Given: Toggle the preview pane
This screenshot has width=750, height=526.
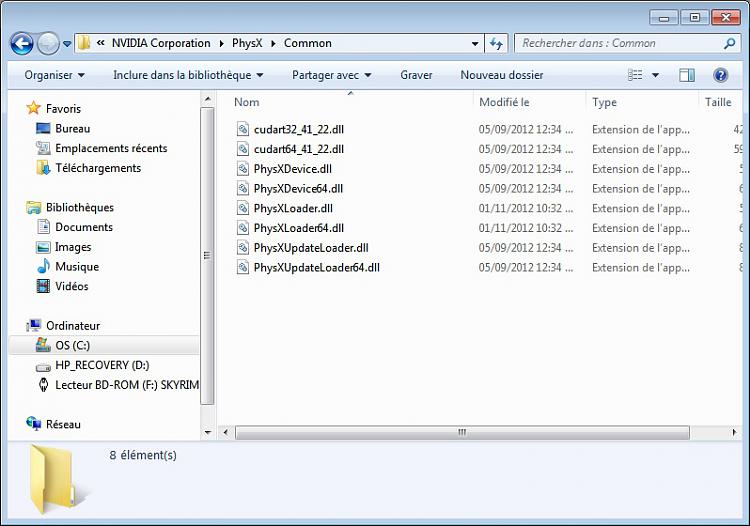Looking at the screenshot, I should point(687,75).
